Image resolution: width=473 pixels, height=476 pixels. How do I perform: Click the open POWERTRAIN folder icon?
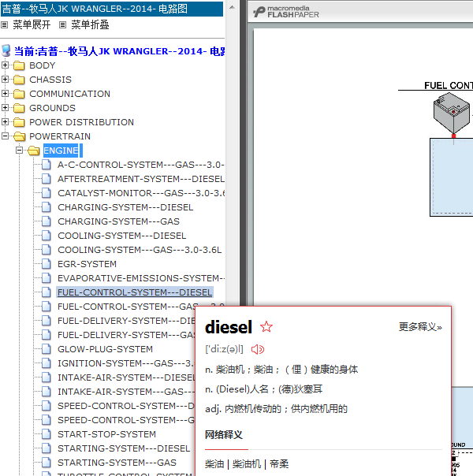click(19, 136)
